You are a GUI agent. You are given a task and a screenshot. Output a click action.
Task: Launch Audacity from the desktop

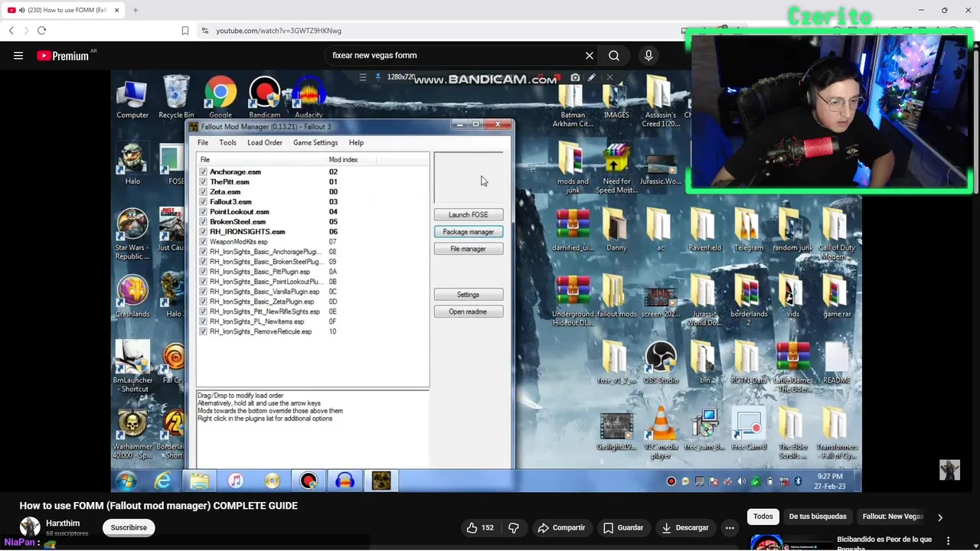point(309,98)
